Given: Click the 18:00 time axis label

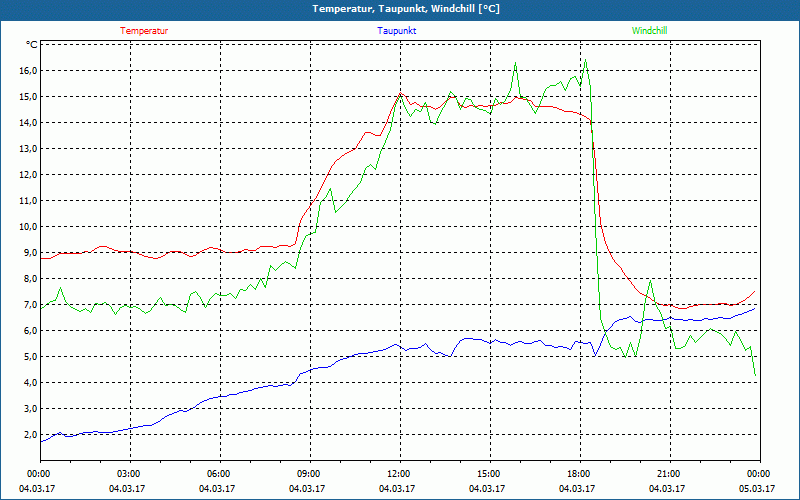Looking at the screenshot, I should point(580,474).
